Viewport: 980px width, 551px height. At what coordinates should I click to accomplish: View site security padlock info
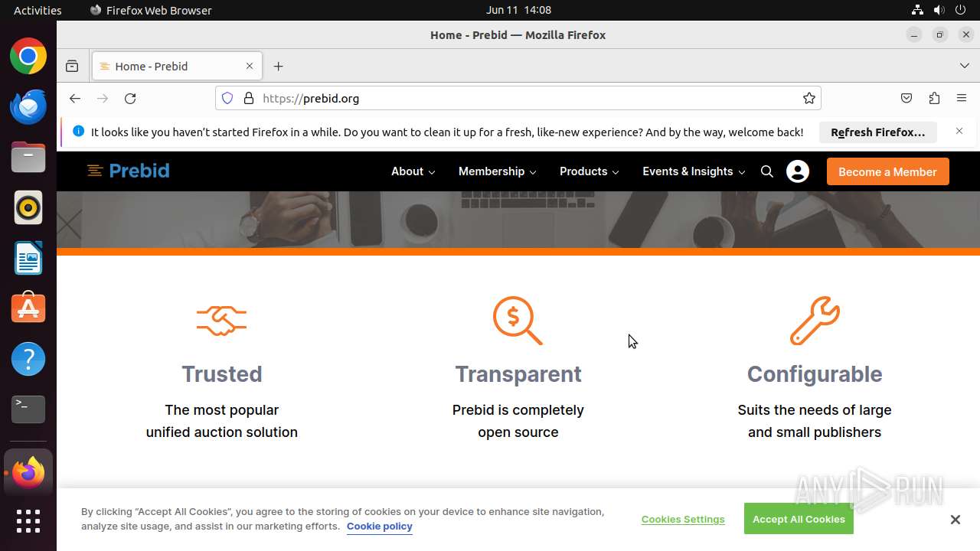(x=248, y=98)
